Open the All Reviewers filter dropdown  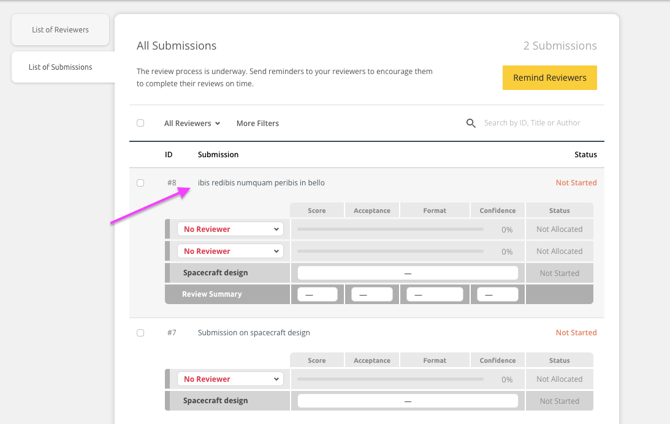192,123
